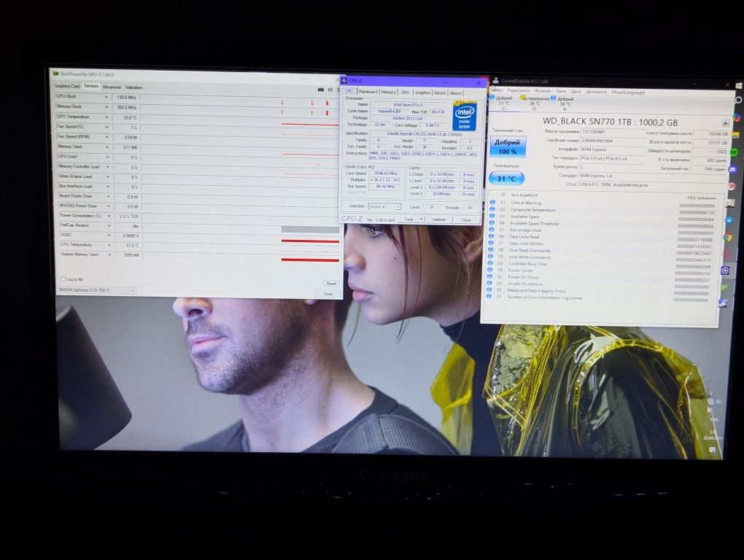The image size is (744, 560).
Task: Click the Intel Xeon logo in CPU-Z
Action: click(465, 117)
